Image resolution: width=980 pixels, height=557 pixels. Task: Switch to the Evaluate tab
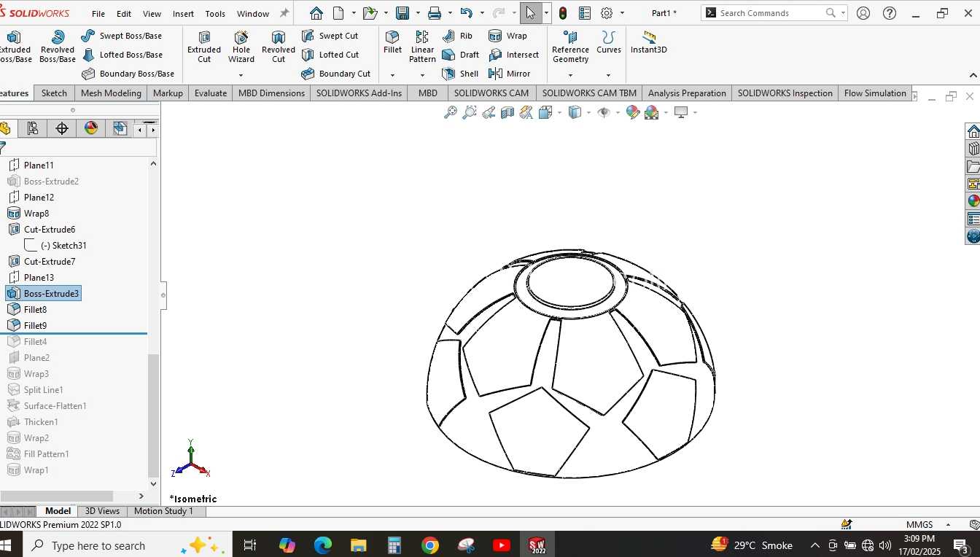[211, 93]
